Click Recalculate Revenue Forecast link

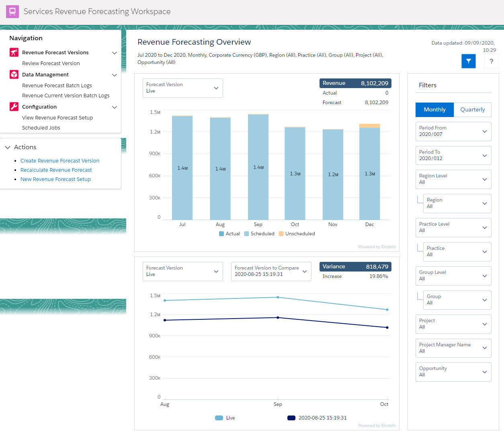coord(56,170)
